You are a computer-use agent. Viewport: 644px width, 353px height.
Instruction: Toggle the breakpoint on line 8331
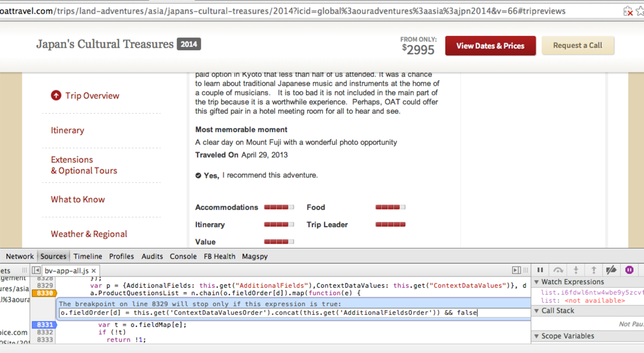pyautogui.click(x=44, y=325)
